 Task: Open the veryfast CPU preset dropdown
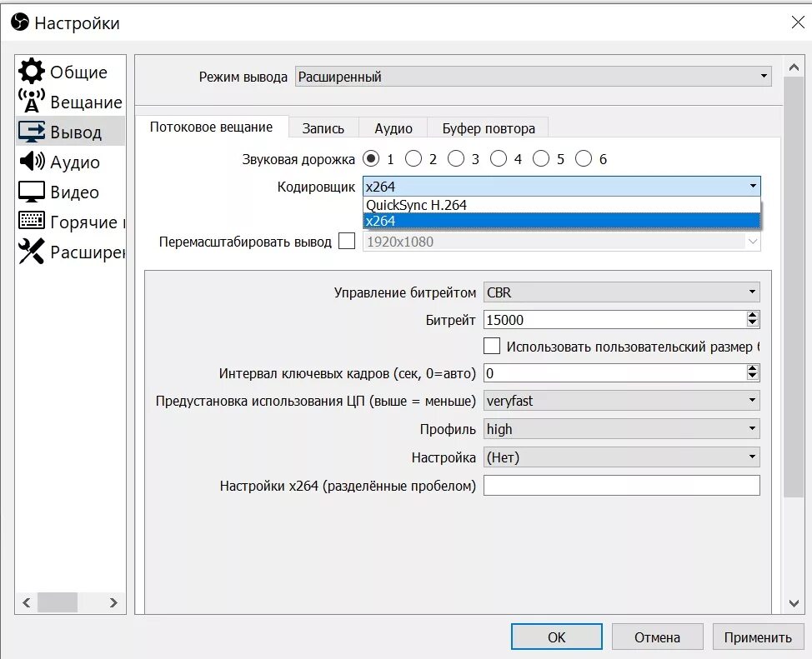coord(621,401)
